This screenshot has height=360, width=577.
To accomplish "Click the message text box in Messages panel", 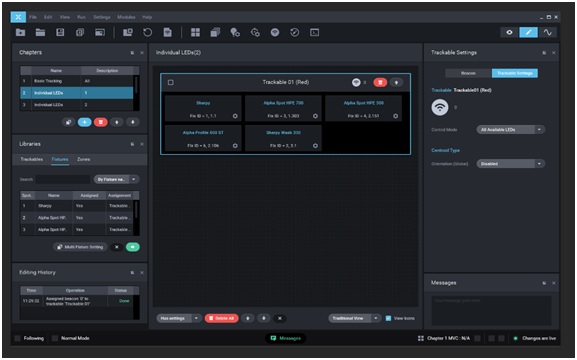I will pyautogui.click(x=492, y=311).
